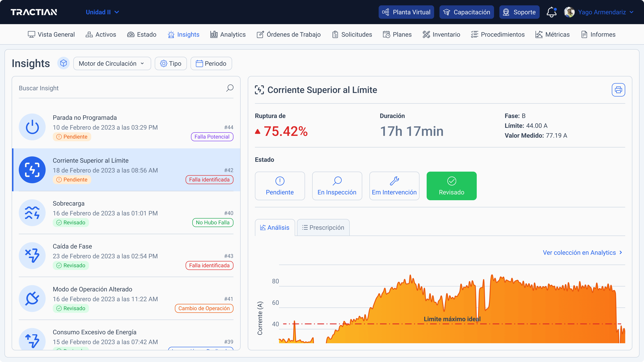Select the Insights navigation tab
This screenshot has width=644, height=362.
[x=184, y=34]
